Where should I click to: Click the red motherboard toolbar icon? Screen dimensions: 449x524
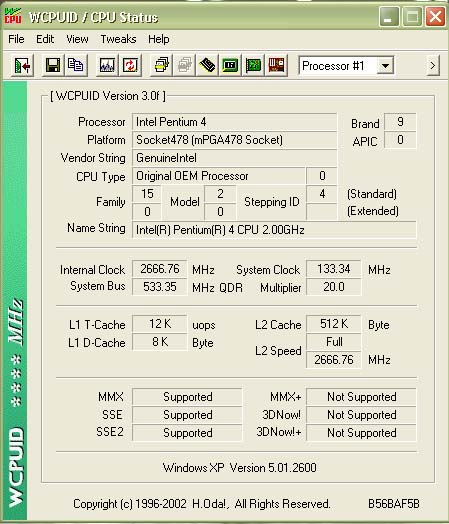pyautogui.click(x=276, y=65)
